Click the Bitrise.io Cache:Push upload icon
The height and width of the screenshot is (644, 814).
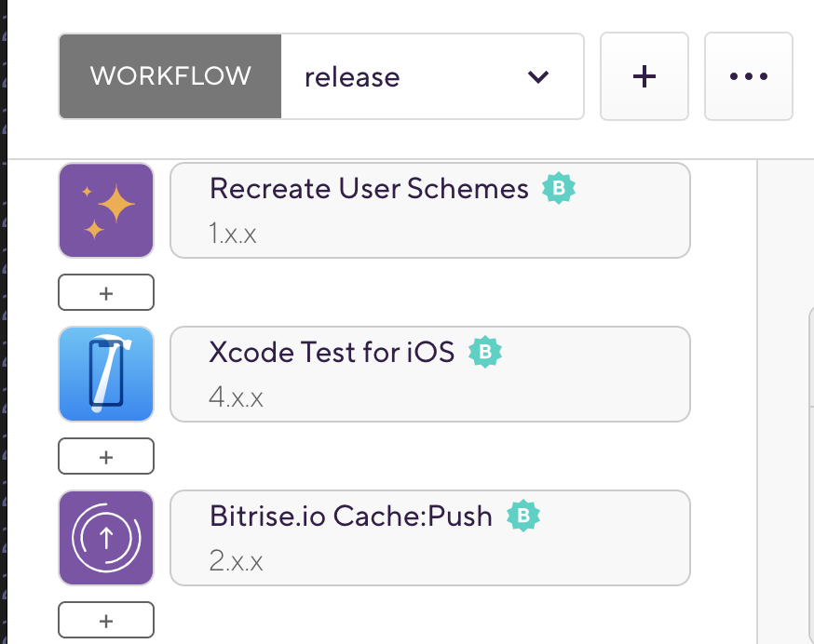105,538
